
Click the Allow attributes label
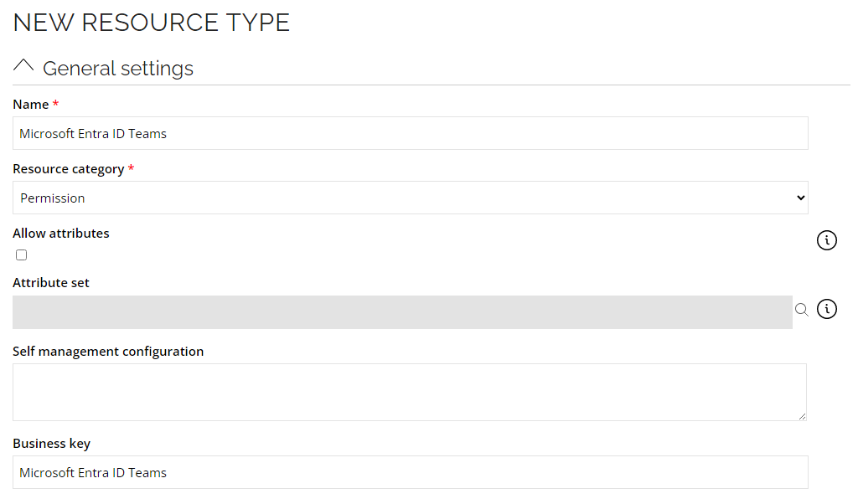pyautogui.click(x=60, y=234)
